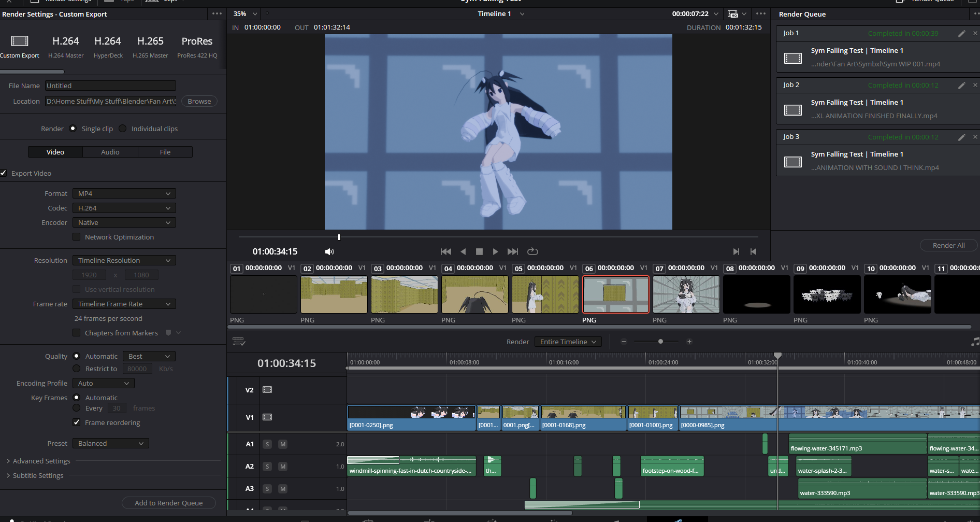Open timeline view options icon
This screenshot has width=980, height=522.
[x=239, y=342]
